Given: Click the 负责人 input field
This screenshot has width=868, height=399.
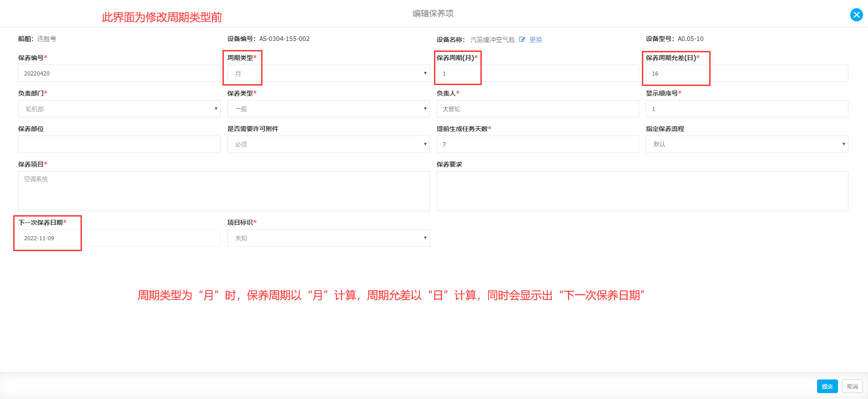Looking at the screenshot, I should coord(538,109).
